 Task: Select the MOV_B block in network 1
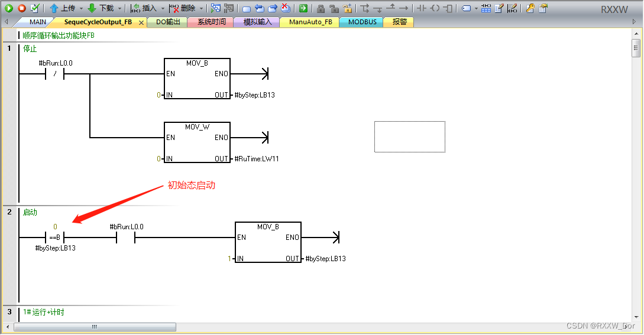coord(197,79)
